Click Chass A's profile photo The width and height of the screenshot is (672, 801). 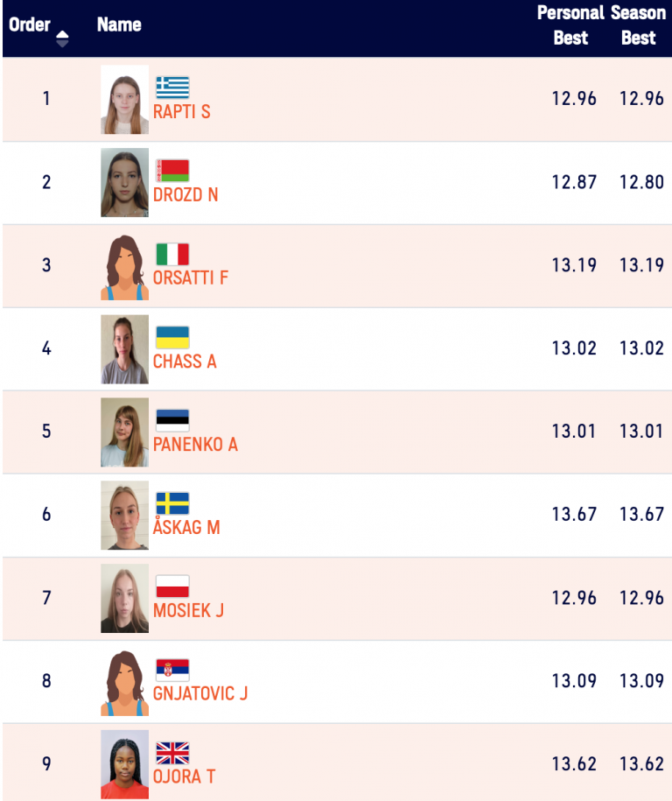(124, 349)
